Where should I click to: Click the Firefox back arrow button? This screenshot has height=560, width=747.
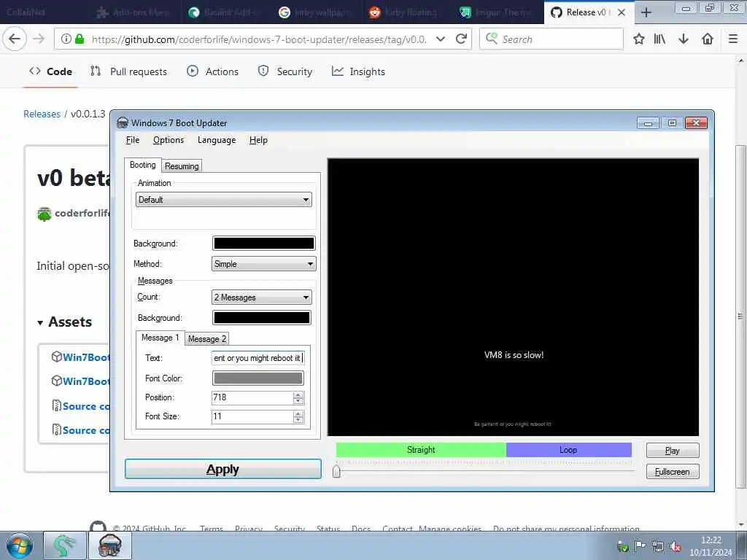(x=15, y=39)
